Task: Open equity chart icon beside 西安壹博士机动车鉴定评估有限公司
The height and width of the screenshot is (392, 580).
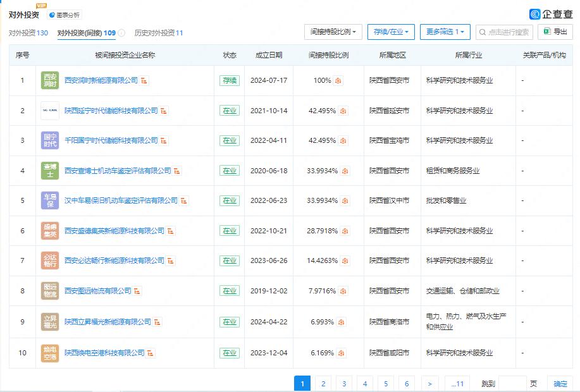Action: [x=177, y=171]
